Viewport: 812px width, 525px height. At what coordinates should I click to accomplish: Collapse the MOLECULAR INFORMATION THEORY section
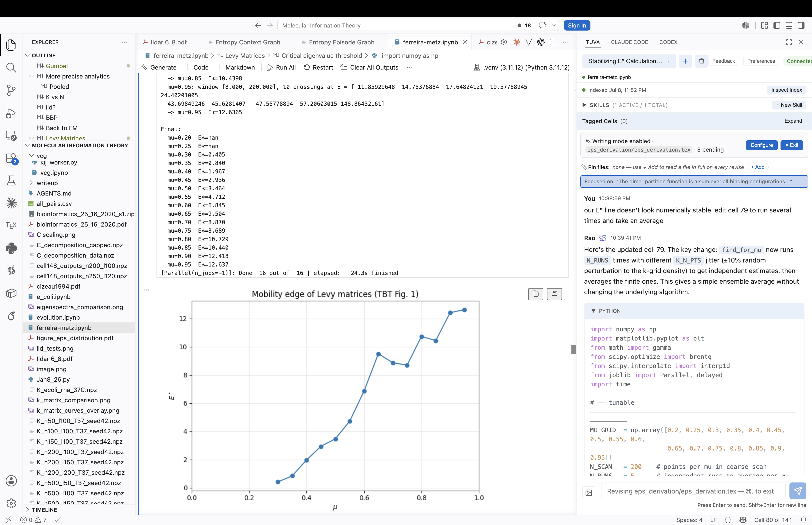tap(27, 145)
